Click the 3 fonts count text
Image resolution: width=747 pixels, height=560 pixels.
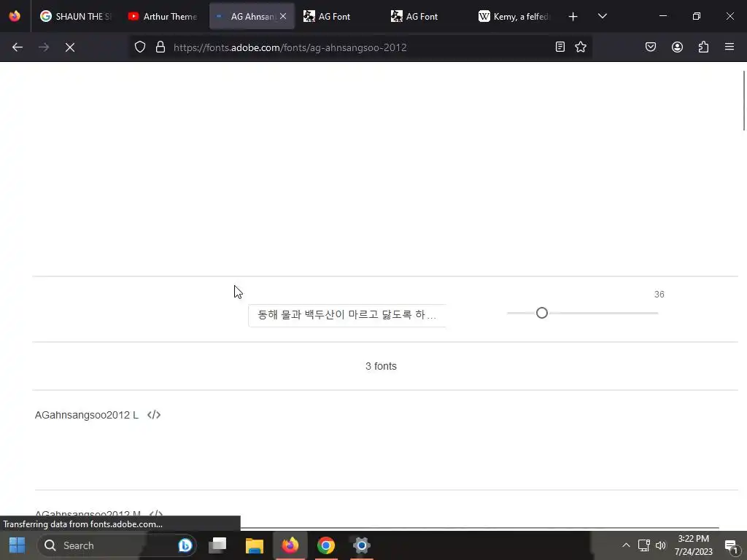(381, 366)
